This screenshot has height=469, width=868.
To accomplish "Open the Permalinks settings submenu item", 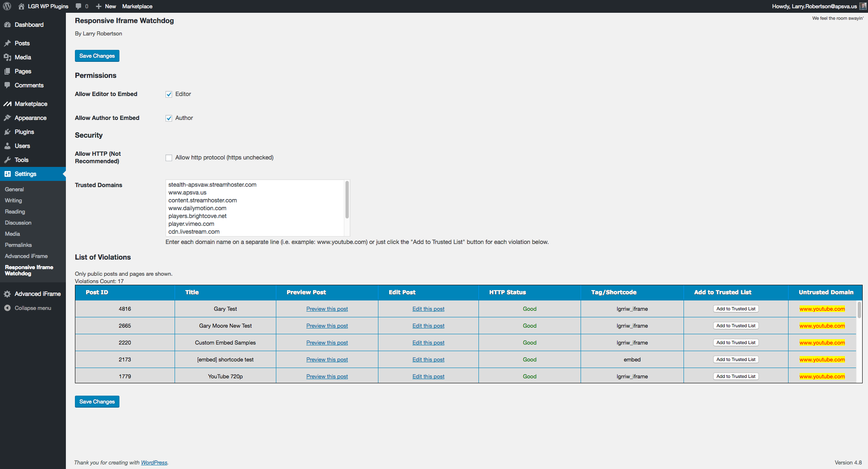I will click(18, 245).
